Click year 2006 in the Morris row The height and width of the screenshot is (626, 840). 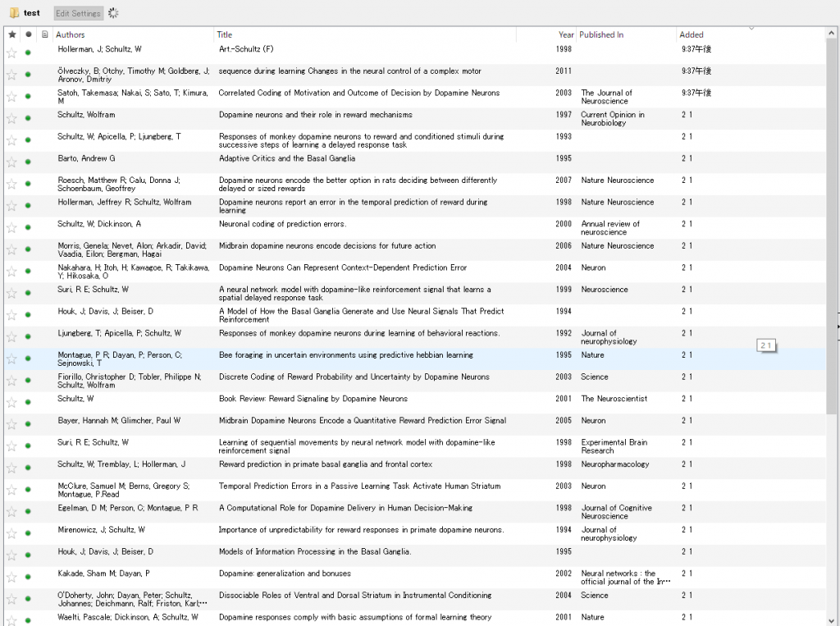(x=564, y=245)
